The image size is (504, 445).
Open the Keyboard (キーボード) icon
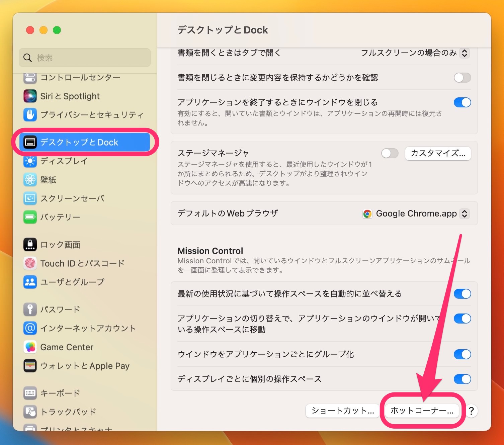(30, 393)
